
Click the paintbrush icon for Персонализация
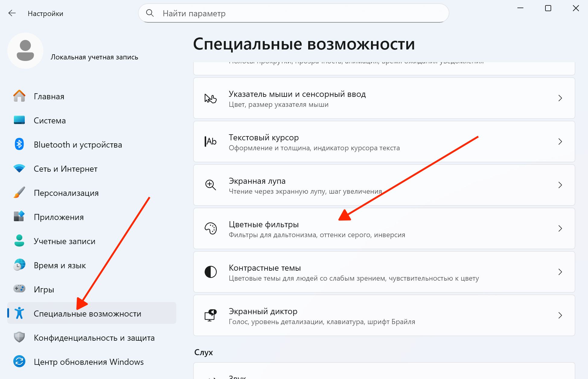[x=19, y=193]
